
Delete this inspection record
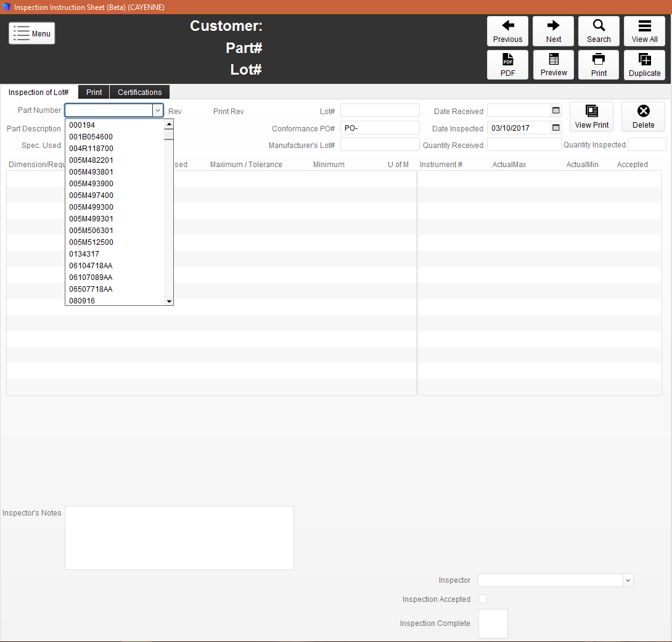coord(643,117)
